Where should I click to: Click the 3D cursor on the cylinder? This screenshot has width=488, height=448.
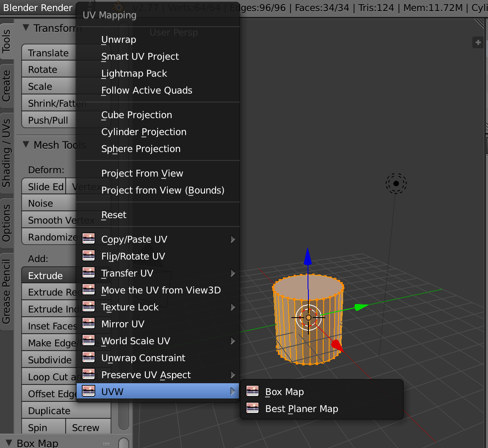click(308, 318)
